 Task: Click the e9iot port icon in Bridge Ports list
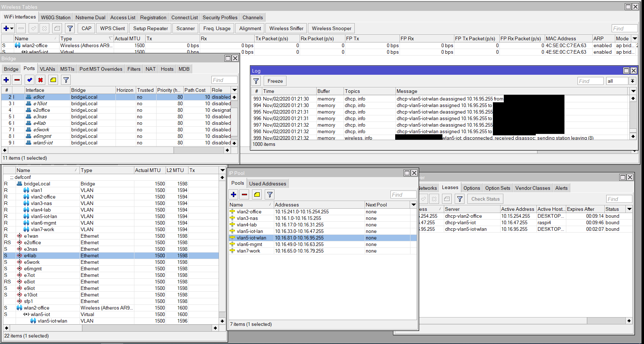(x=29, y=97)
